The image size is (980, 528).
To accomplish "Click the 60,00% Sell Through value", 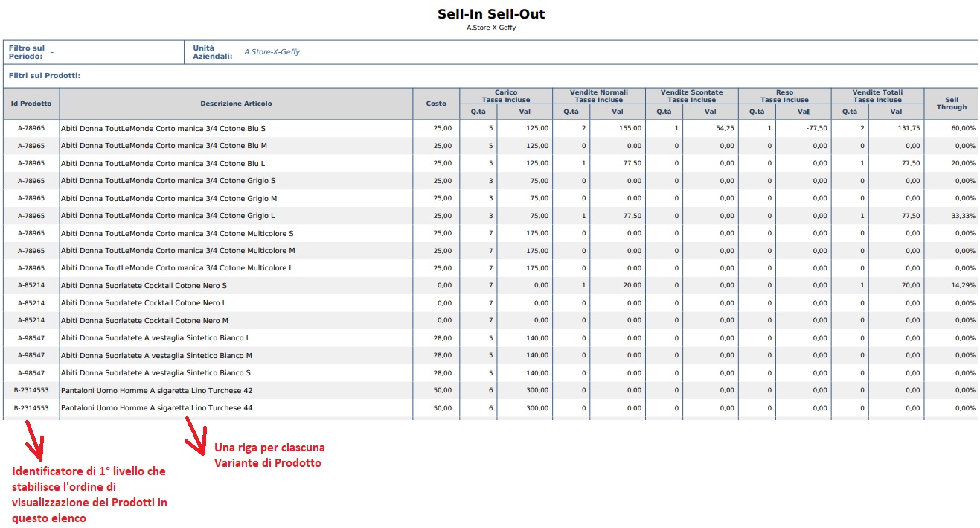I will tap(964, 128).
